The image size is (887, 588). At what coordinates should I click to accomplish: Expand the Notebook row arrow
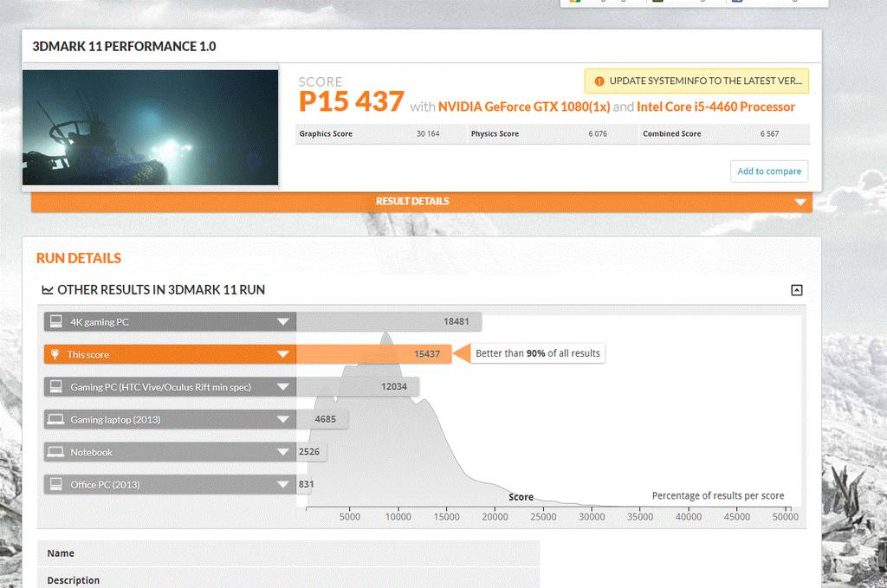tap(283, 452)
